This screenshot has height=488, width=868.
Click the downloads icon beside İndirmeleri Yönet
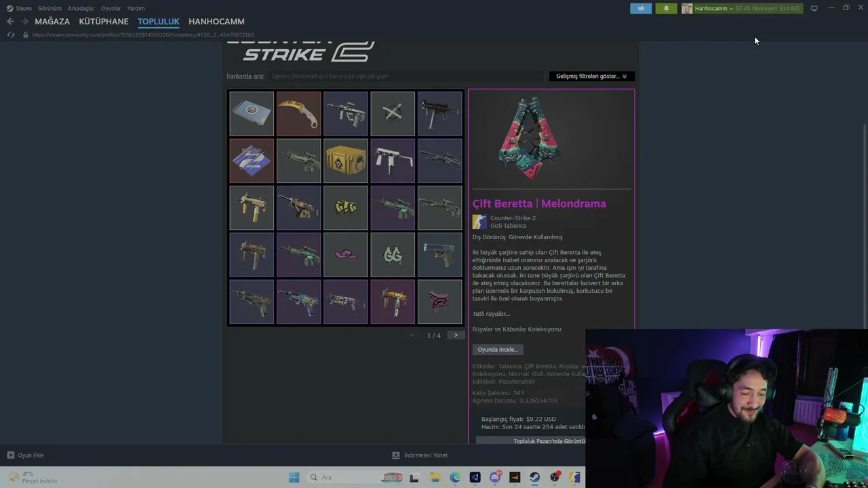396,455
